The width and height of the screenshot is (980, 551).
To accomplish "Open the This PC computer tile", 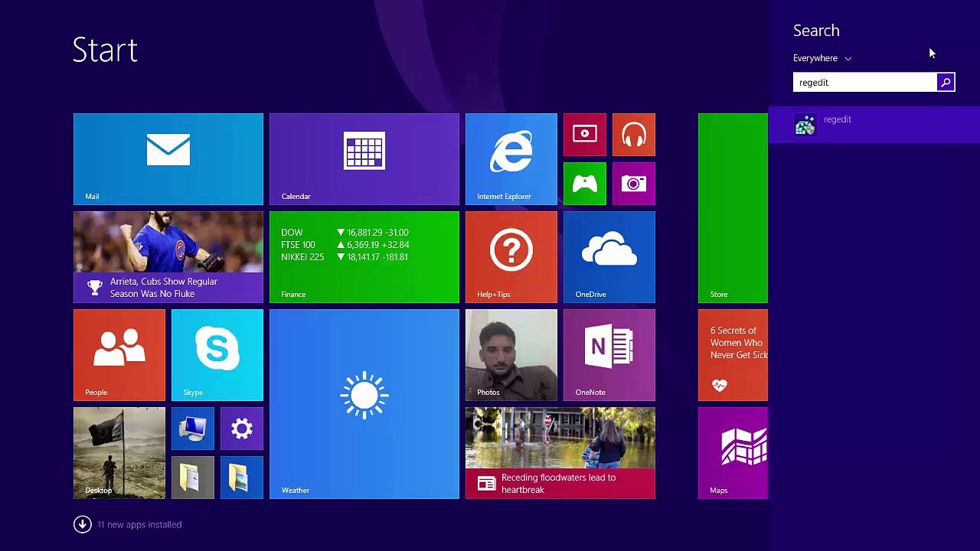I will point(193,429).
